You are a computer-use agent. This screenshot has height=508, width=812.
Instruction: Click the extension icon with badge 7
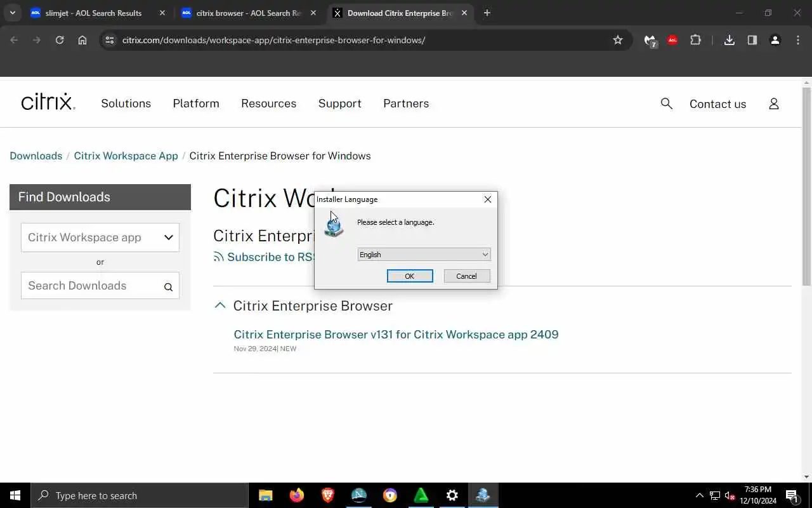point(650,41)
